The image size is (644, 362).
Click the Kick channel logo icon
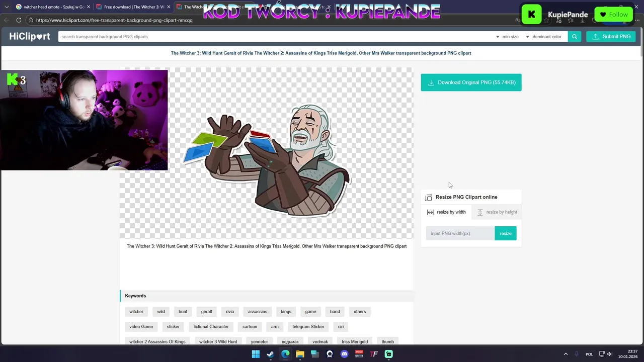(531, 15)
